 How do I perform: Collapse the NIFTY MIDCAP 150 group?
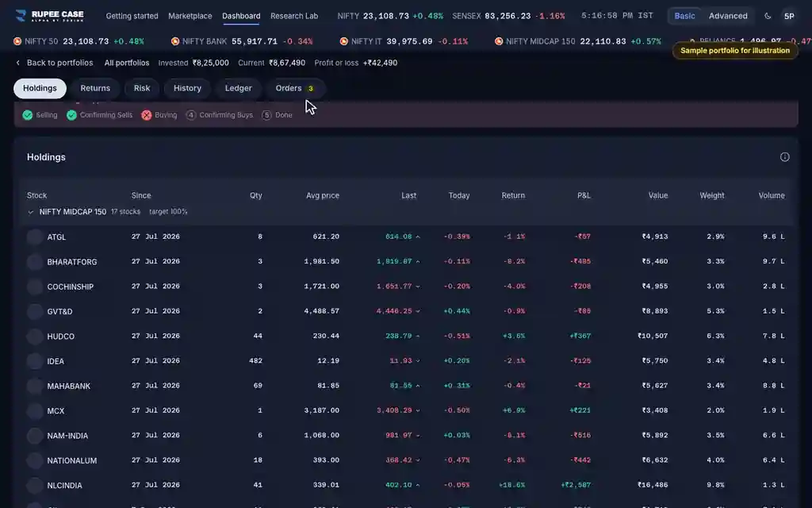pos(31,212)
